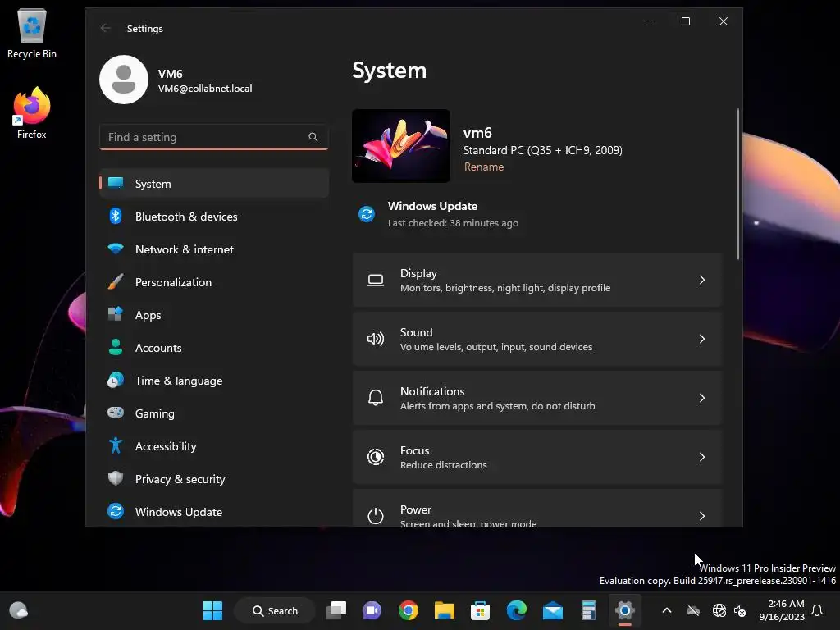Click the Windows Update sidebar icon
The width and height of the screenshot is (840, 630).
(x=116, y=512)
